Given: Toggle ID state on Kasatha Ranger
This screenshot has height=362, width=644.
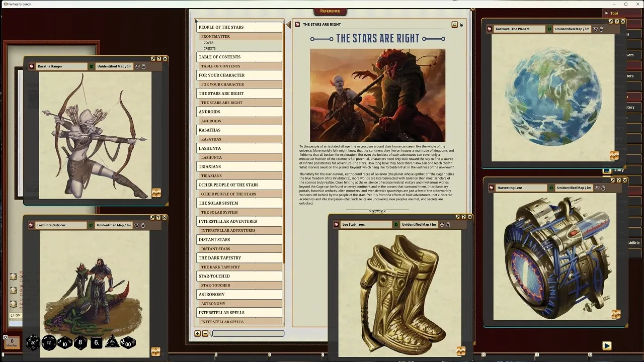Looking at the screenshot, I should pyautogui.click(x=92, y=66).
